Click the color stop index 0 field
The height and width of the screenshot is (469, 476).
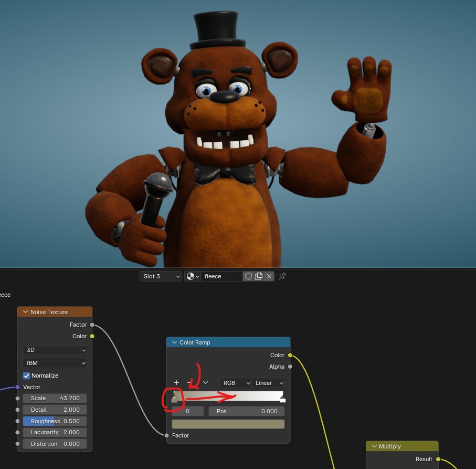tap(188, 411)
